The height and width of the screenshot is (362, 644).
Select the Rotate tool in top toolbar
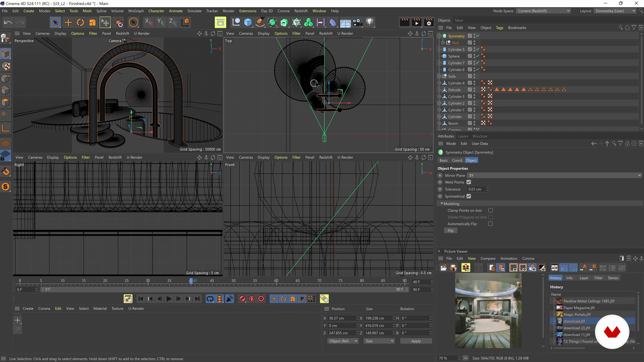click(80, 22)
